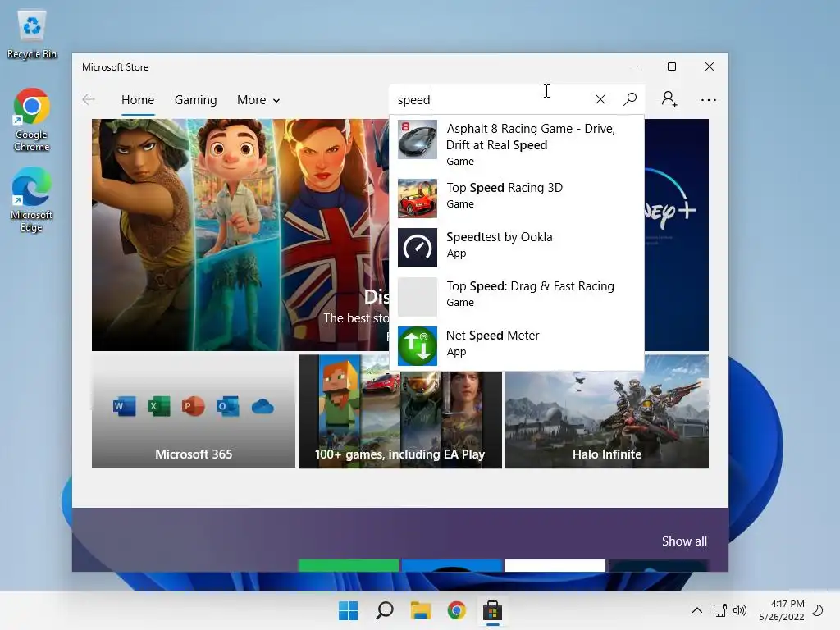
Task: Click the network icon in system tray
Action: coord(720,610)
